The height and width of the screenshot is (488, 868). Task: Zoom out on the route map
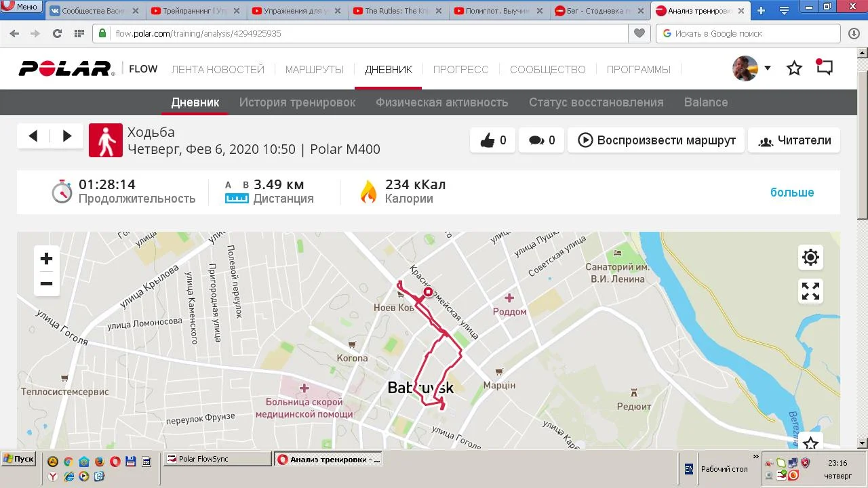click(47, 283)
